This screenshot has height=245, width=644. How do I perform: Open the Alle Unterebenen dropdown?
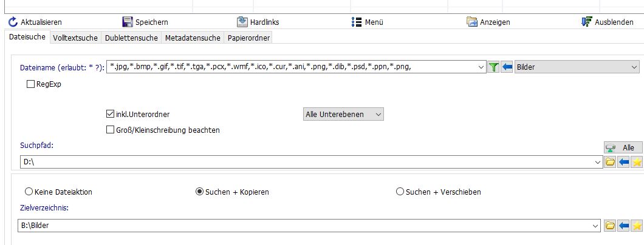[x=343, y=114]
